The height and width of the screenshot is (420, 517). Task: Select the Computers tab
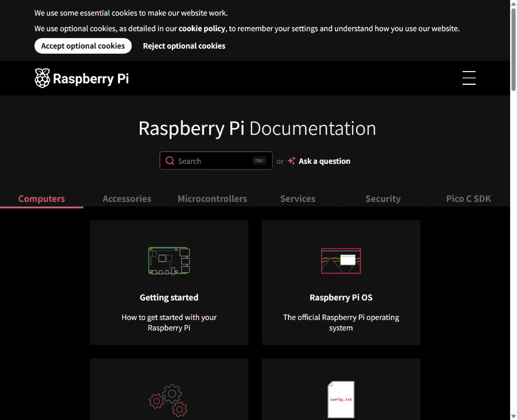click(42, 199)
